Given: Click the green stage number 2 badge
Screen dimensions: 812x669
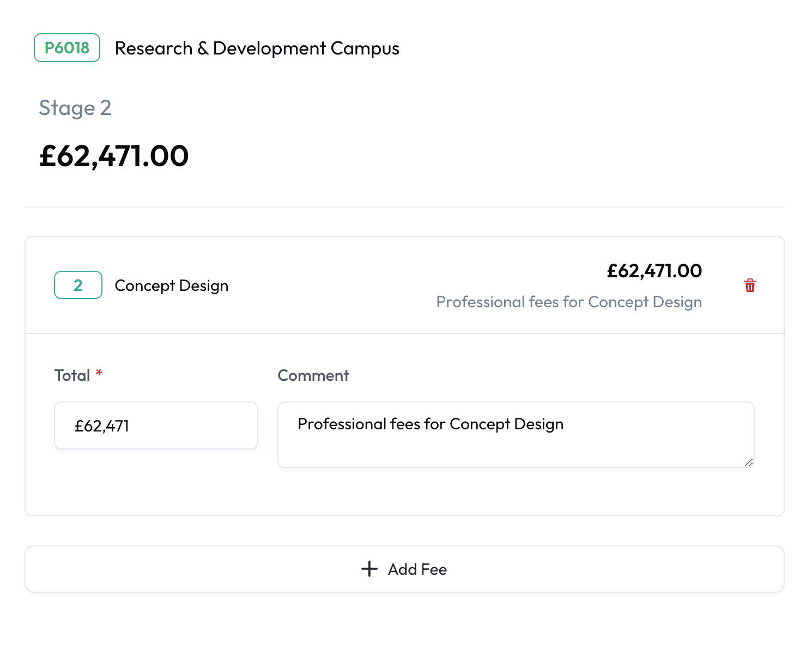Looking at the screenshot, I should pos(78,285).
